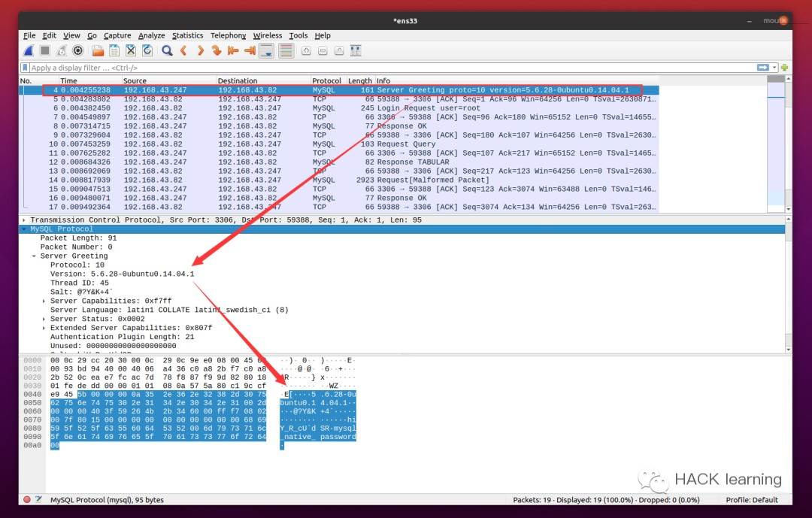Click the packet details pane scrollbar

pyautogui.click(x=788, y=284)
